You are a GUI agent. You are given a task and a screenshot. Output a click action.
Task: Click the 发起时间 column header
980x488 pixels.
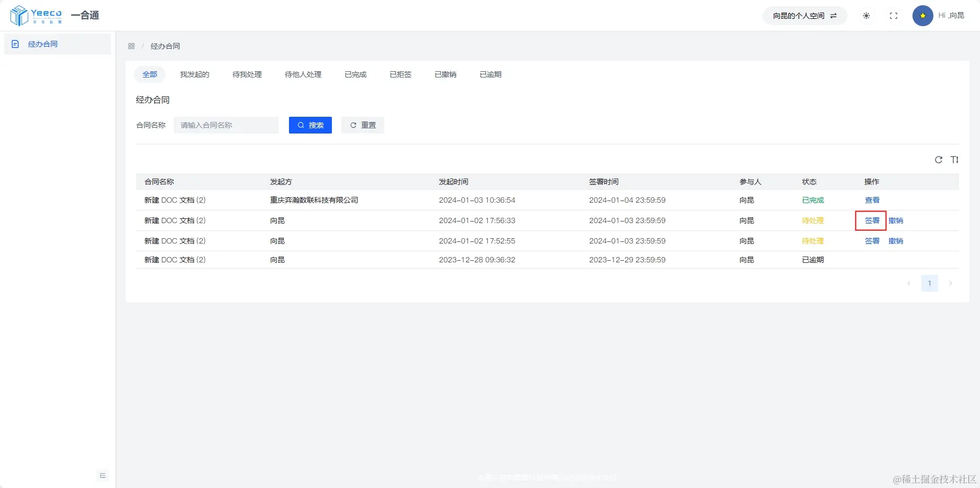point(453,182)
